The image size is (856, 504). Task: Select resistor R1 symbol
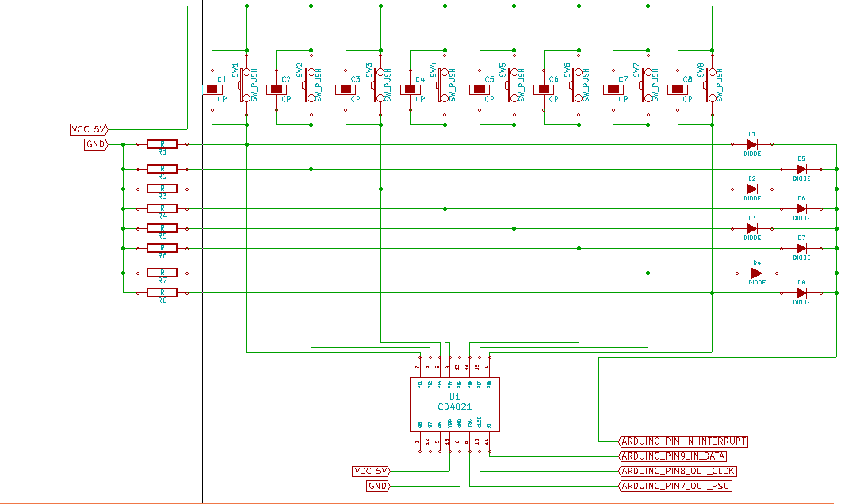click(162, 144)
